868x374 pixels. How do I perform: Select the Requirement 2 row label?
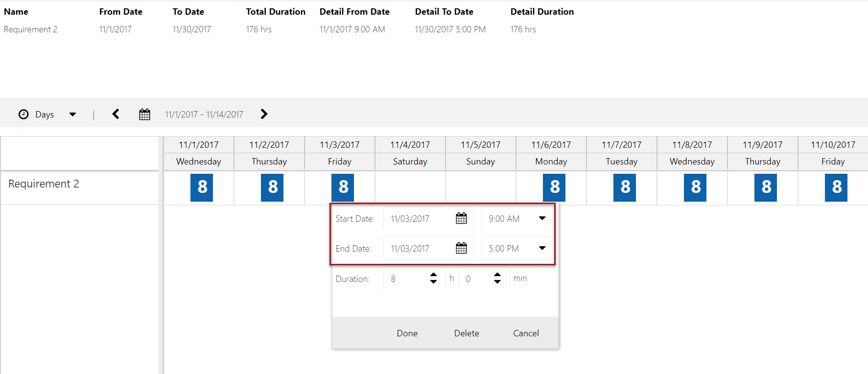44,184
